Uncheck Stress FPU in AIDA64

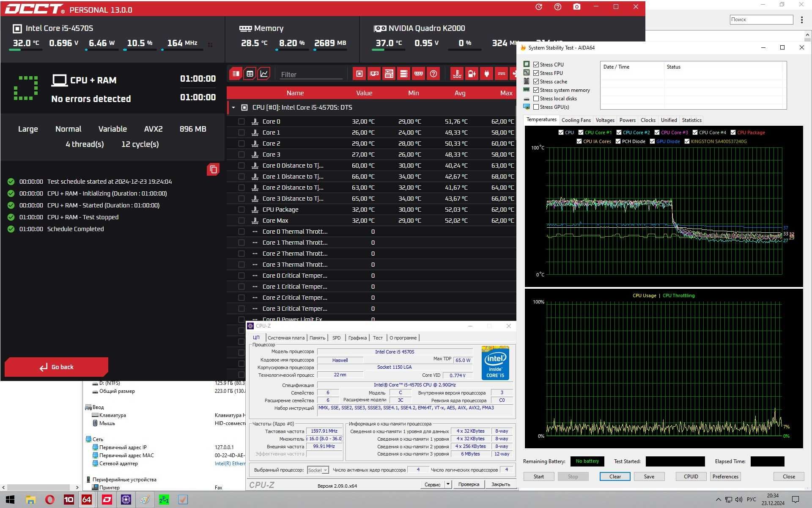(536, 73)
